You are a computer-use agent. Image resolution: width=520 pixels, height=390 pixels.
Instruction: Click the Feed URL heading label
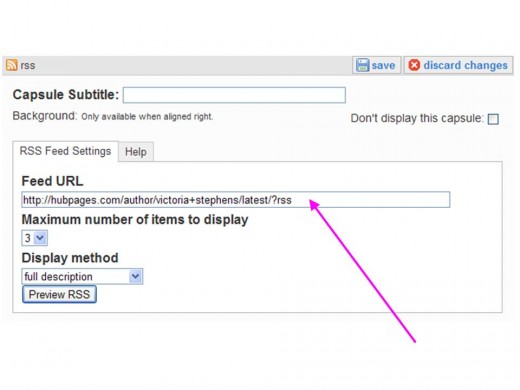point(52,181)
